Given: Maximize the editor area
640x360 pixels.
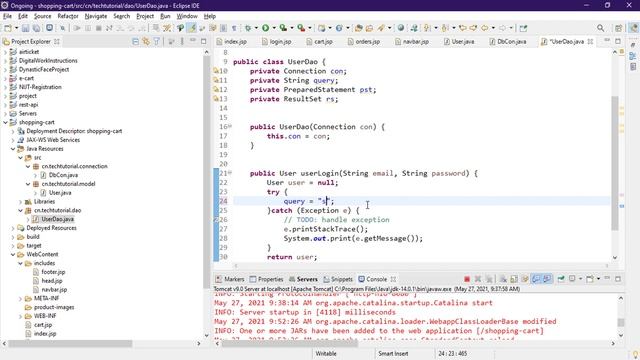Looking at the screenshot, I should (618, 41).
